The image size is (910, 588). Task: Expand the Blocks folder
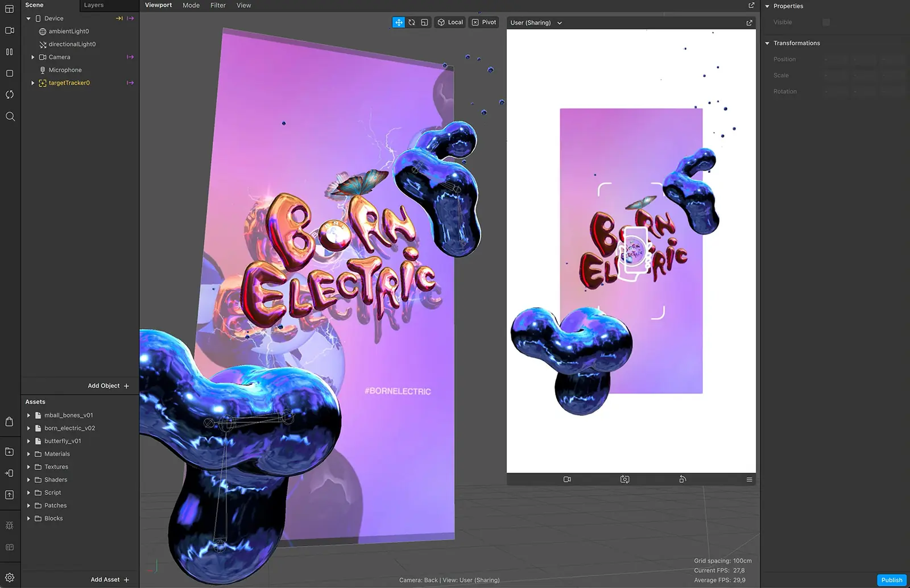click(x=28, y=519)
